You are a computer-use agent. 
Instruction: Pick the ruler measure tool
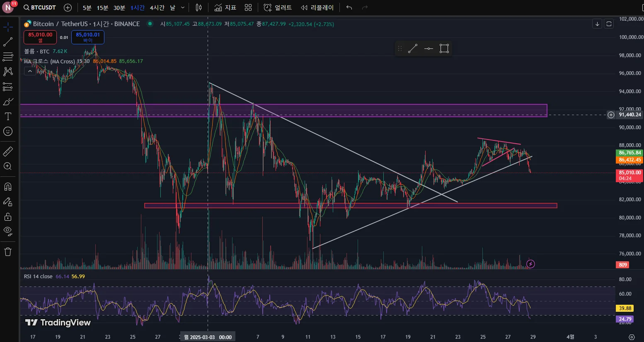click(x=8, y=152)
